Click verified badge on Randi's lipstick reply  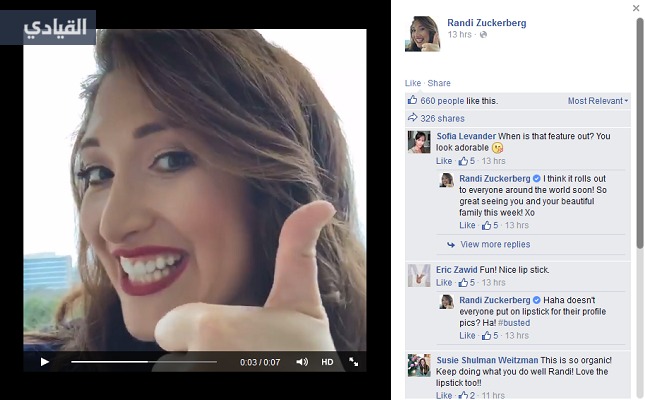coord(536,300)
